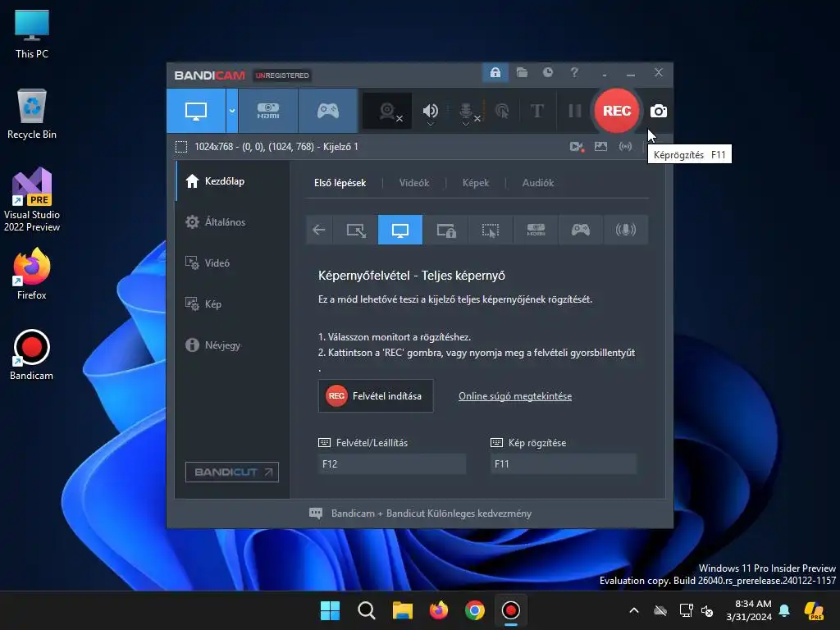Open Kezdőlap in sidebar

(x=232, y=181)
